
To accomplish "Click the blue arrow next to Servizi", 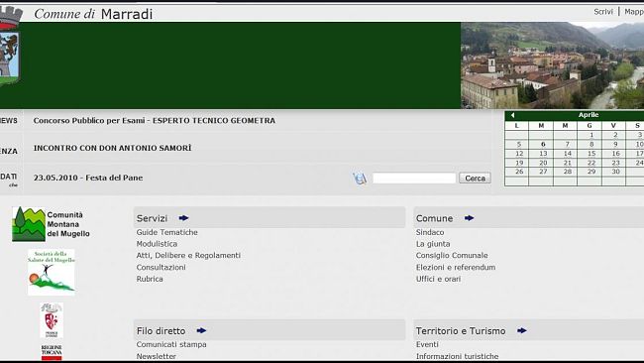I will coord(183,218).
